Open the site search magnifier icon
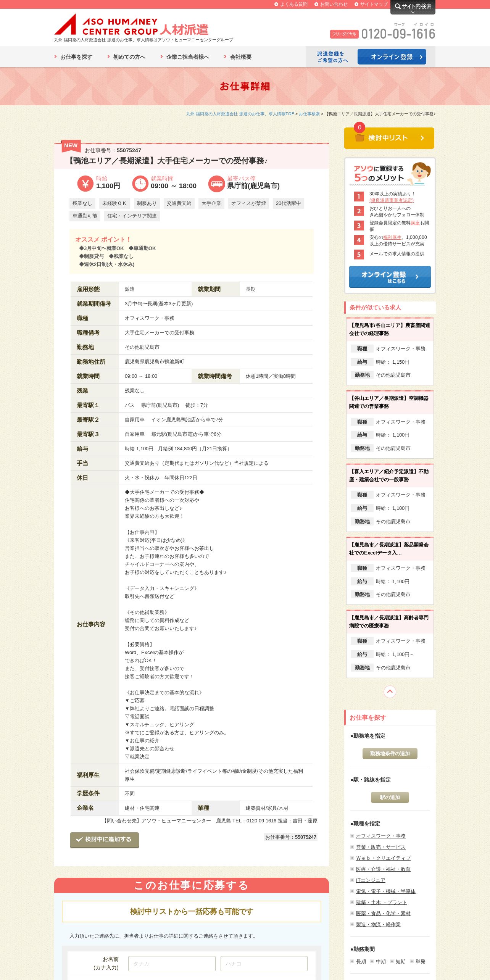This screenshot has height=980, width=490. tap(398, 6)
